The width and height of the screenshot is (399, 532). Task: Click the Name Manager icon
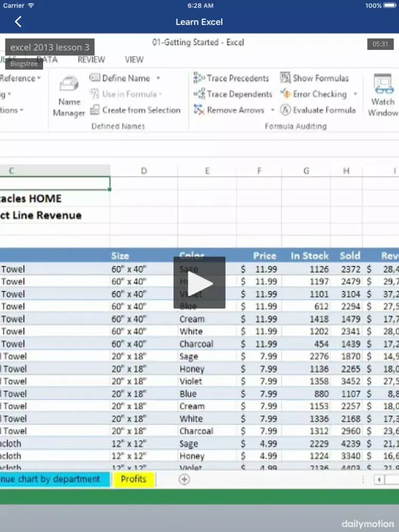point(69,84)
